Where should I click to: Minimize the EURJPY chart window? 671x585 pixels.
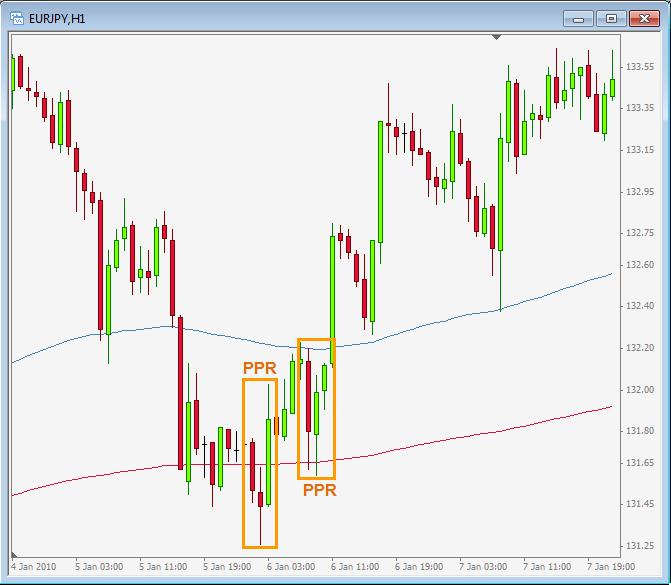tap(578, 19)
